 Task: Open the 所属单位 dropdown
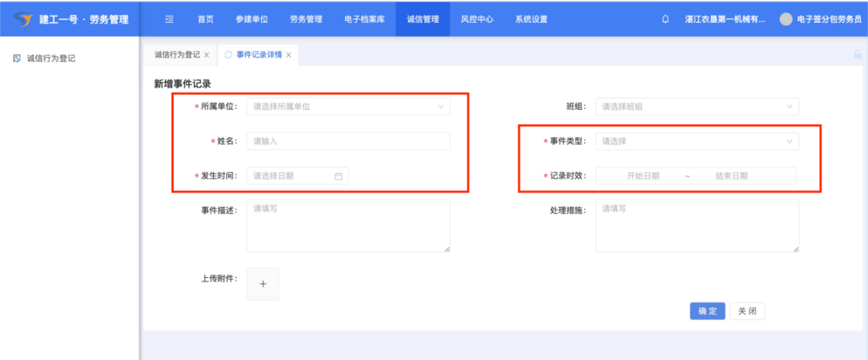(348, 107)
